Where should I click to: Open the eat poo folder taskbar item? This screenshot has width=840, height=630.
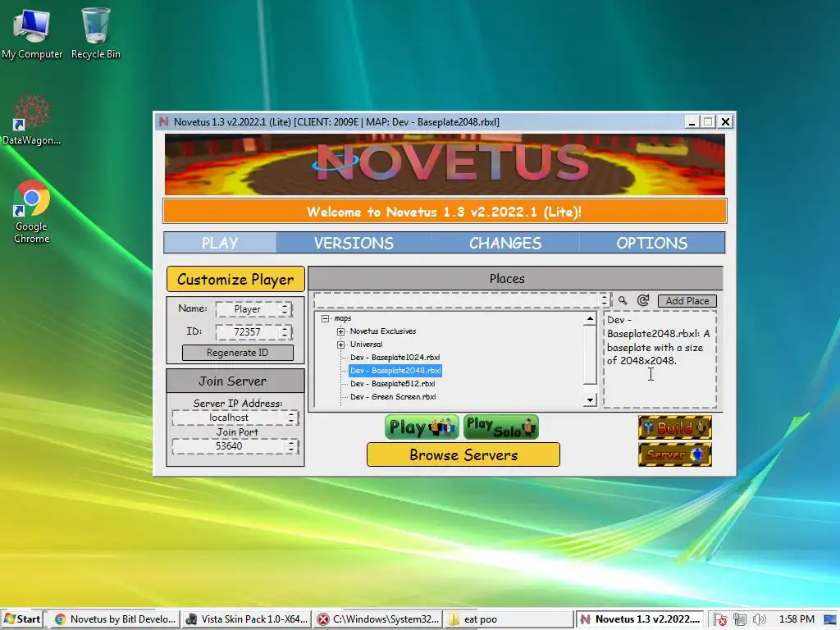pyautogui.click(x=509, y=619)
